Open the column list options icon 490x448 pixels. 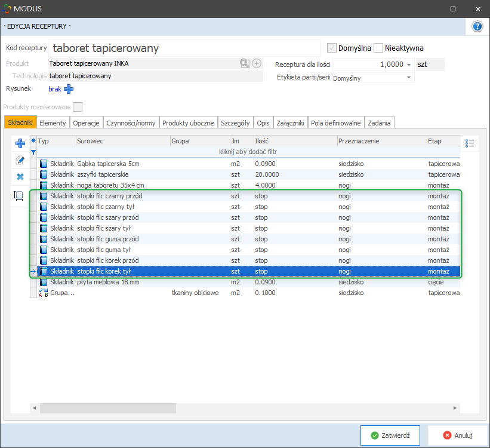[470, 143]
